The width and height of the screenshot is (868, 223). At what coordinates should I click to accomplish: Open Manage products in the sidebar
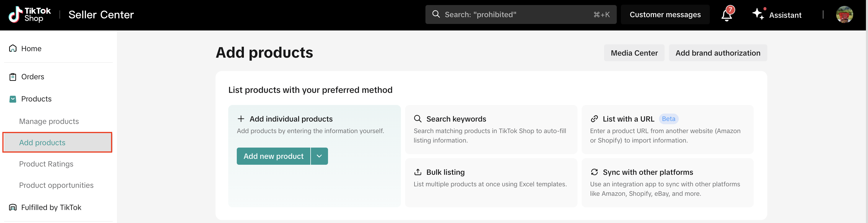[x=49, y=121]
